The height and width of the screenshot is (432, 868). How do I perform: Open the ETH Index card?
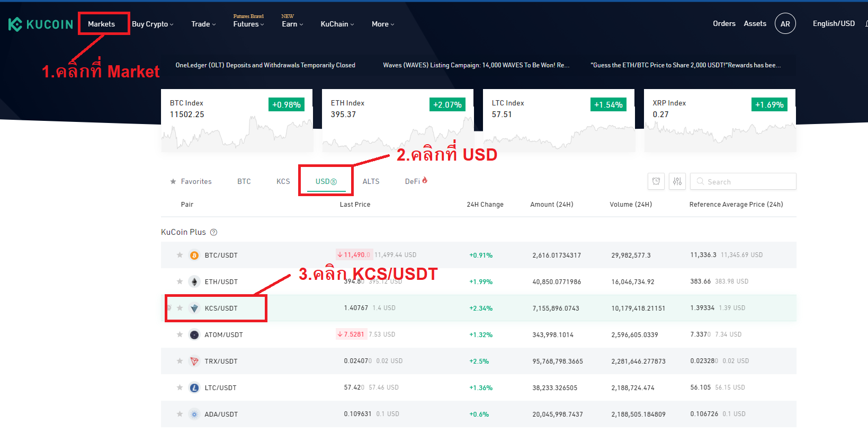pyautogui.click(x=398, y=120)
